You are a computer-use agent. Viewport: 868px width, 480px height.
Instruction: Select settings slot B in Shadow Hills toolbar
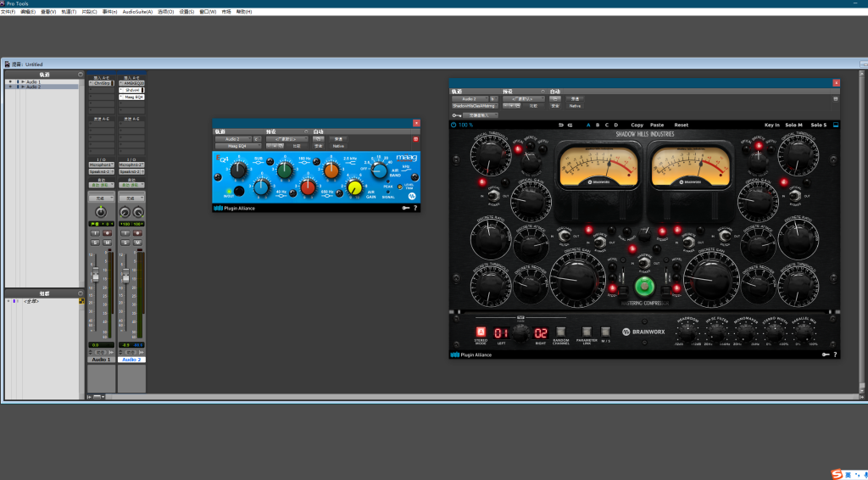[x=598, y=126]
